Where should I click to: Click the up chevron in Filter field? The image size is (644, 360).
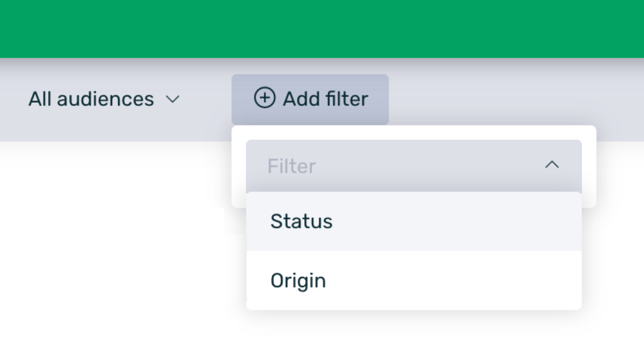552,165
